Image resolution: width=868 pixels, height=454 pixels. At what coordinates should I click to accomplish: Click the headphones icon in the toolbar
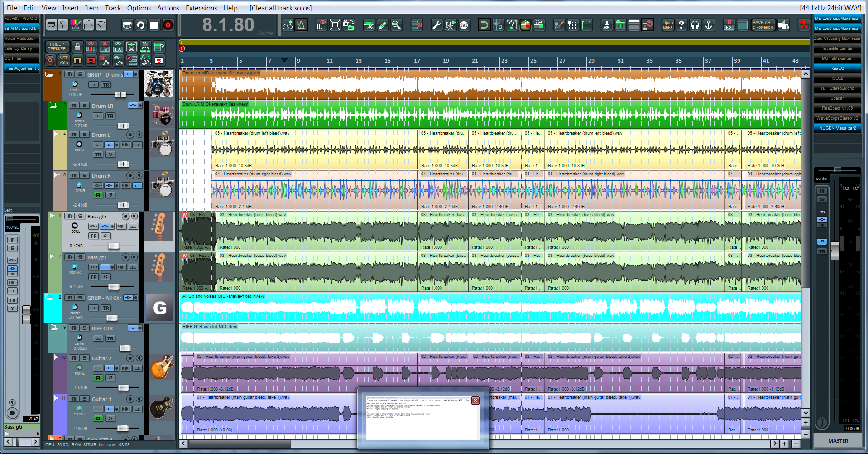click(x=695, y=25)
